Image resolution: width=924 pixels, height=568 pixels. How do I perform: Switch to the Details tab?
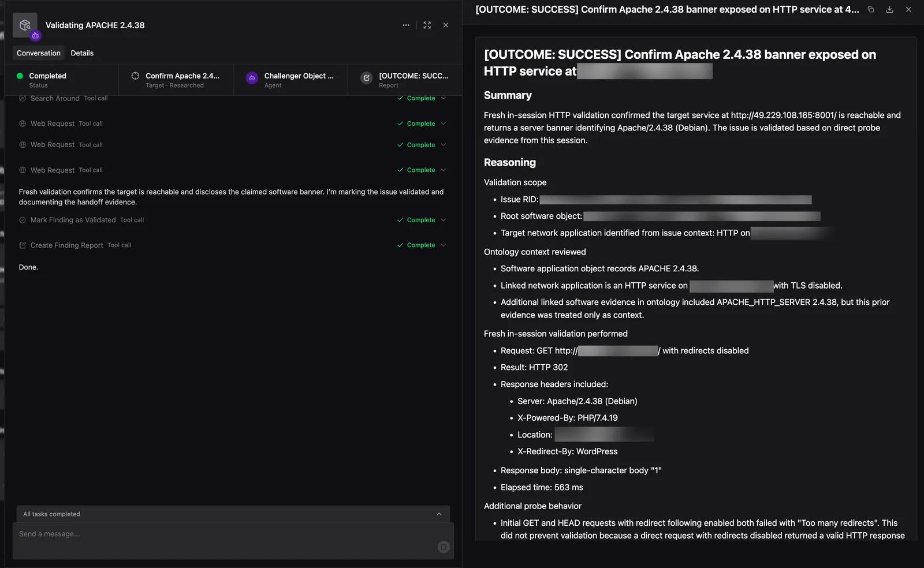(x=82, y=53)
